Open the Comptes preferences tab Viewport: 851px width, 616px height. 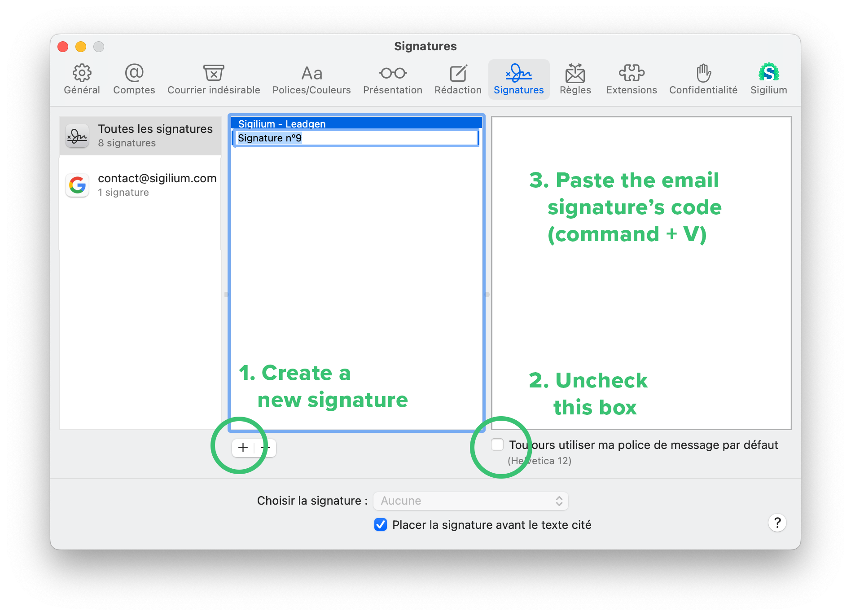(134, 79)
